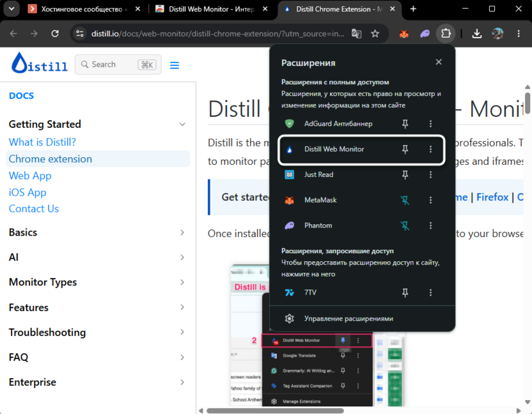This screenshot has width=532, height=414.
Task: Close the Хостинговое сообщество tab
Action: 137,9
